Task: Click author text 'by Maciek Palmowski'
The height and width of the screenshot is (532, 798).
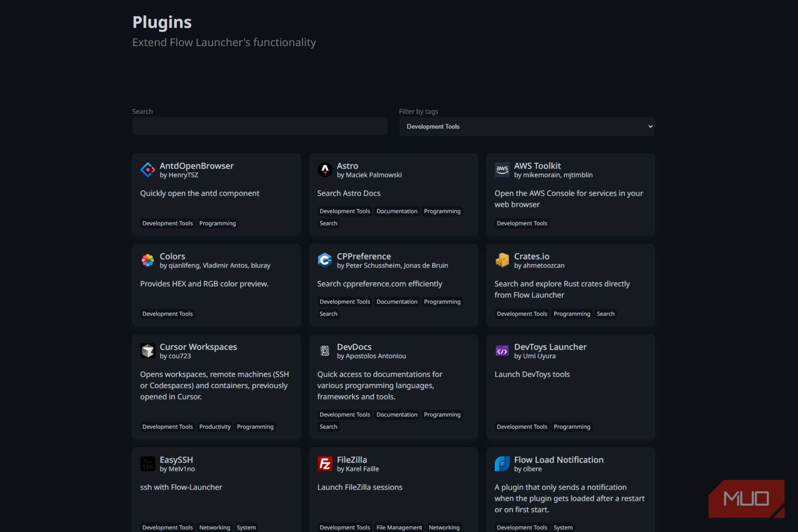Action: coord(369,175)
